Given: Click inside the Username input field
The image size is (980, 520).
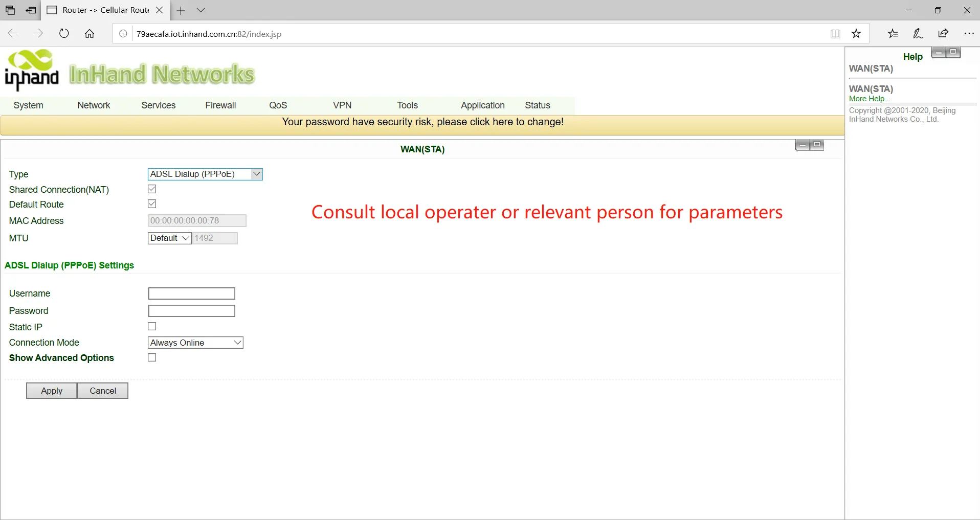Looking at the screenshot, I should [x=192, y=293].
